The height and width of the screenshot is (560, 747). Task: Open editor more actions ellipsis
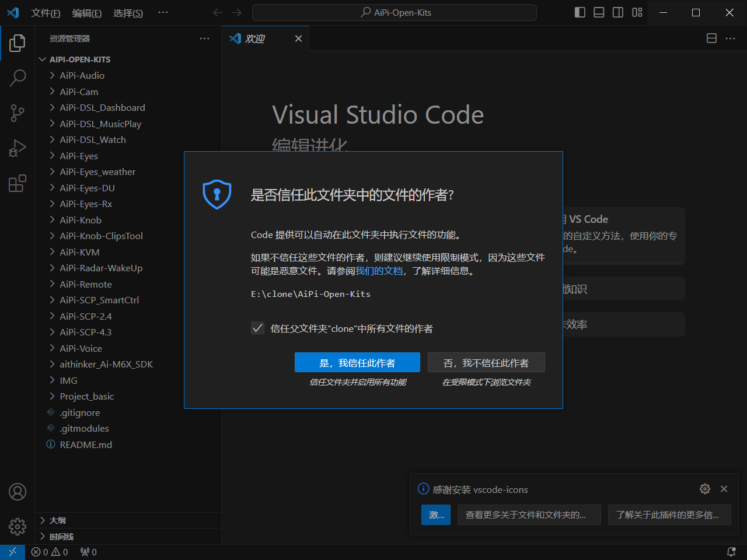click(731, 38)
